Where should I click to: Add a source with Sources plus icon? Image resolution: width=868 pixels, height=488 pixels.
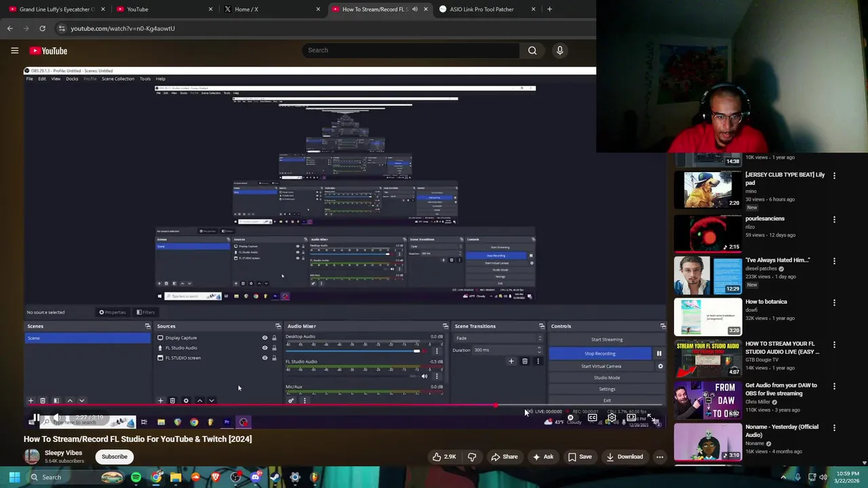tap(161, 401)
